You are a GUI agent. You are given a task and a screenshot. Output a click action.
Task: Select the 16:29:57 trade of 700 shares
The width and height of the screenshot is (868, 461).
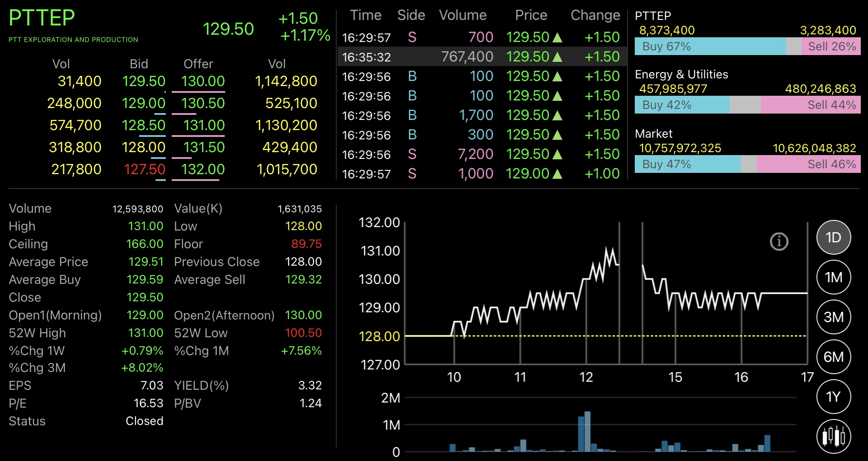(482, 37)
